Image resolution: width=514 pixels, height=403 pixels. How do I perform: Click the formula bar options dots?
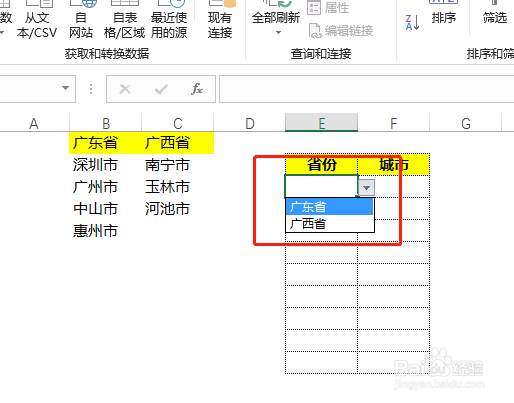[x=91, y=89]
